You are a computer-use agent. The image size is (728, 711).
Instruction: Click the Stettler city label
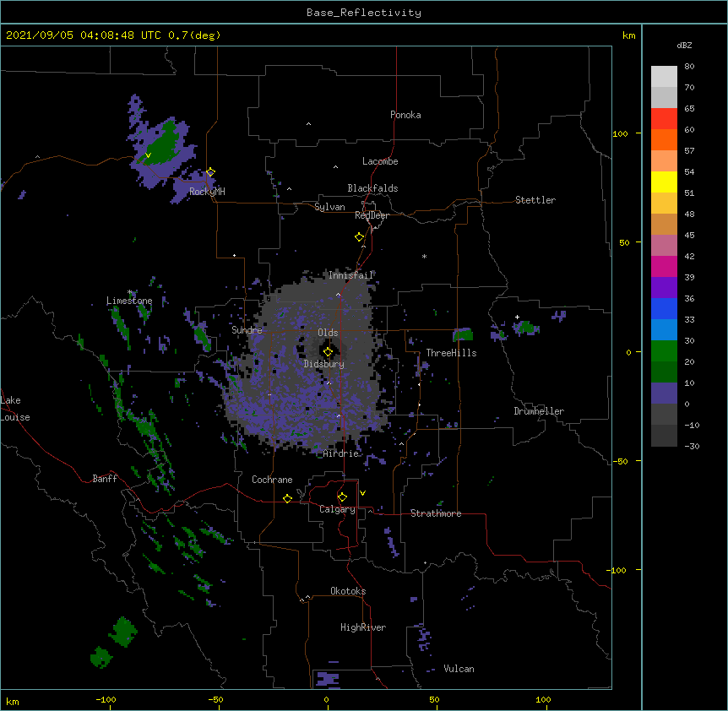[535, 200]
